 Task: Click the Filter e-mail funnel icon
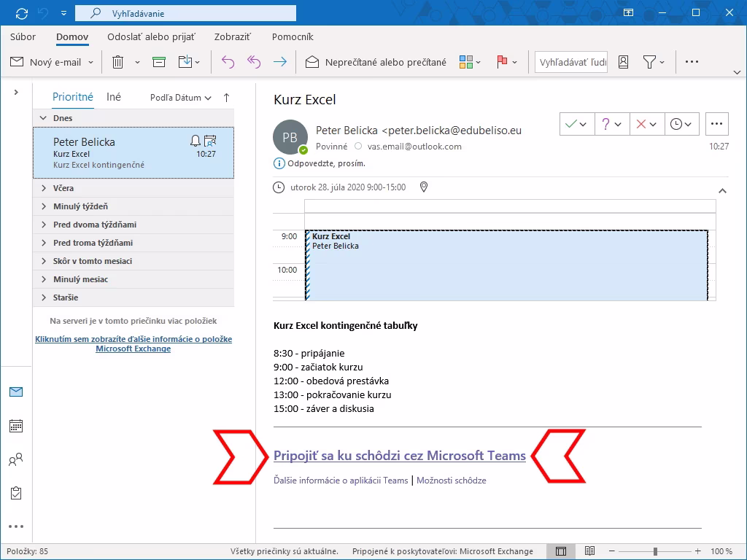click(649, 62)
